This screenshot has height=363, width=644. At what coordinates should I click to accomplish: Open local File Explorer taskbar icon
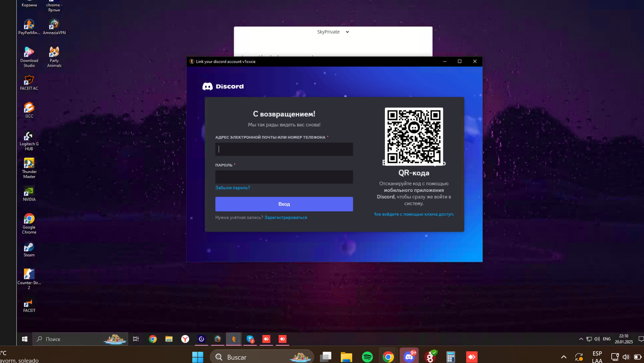coord(346,357)
